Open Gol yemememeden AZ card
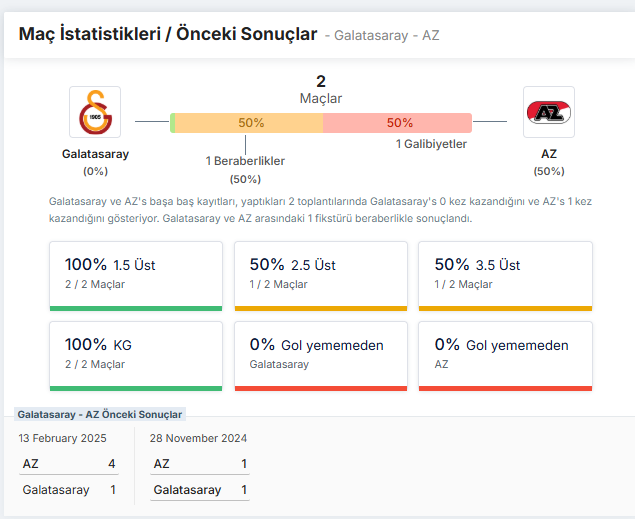The image size is (635, 519). pyautogui.click(x=505, y=356)
